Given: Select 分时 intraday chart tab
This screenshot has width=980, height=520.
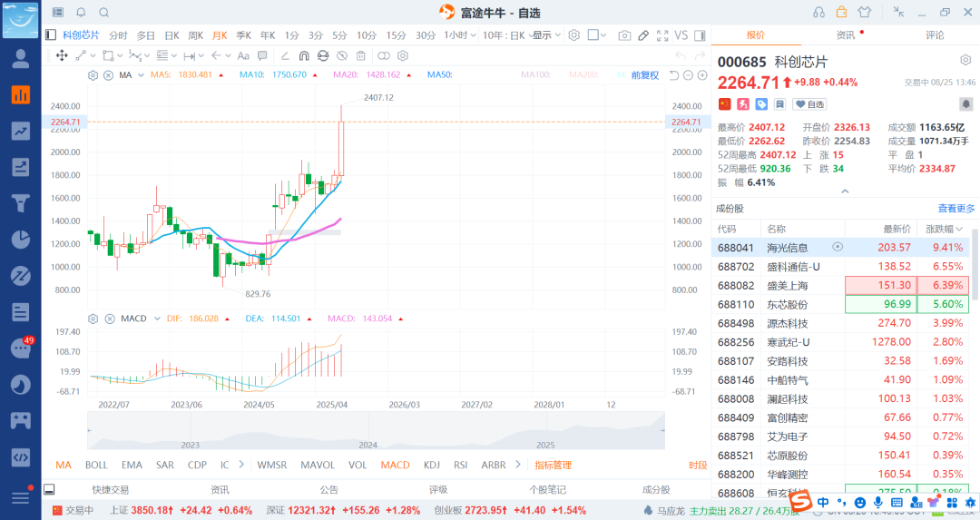Looking at the screenshot, I should pyautogui.click(x=117, y=35).
